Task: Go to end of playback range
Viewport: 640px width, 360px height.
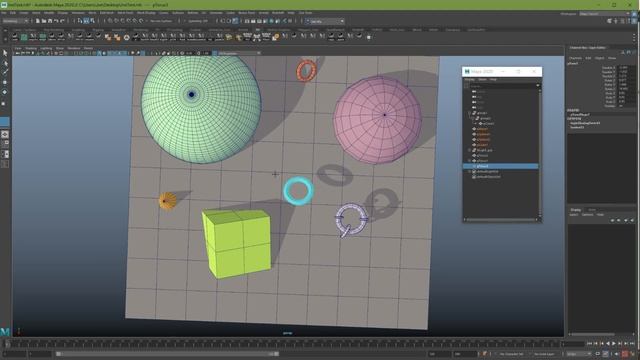Action: pyautogui.click(x=632, y=344)
